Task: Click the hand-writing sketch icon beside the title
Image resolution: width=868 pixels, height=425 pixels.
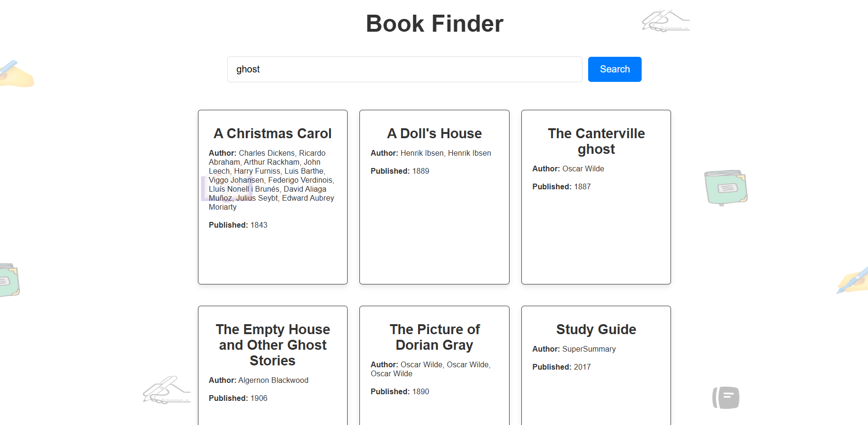Action: [x=666, y=21]
